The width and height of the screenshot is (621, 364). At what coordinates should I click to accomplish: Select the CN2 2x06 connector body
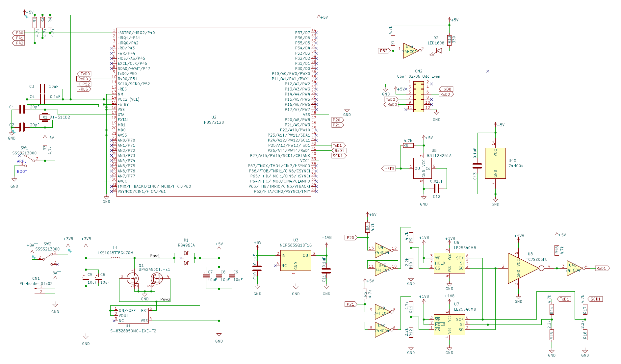point(418,97)
